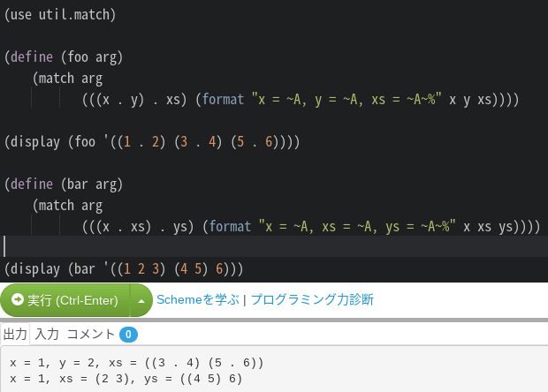Image resolution: width=548 pixels, height=392 pixels.
Task: Switch to the 出力 tab
Action: 15,334
